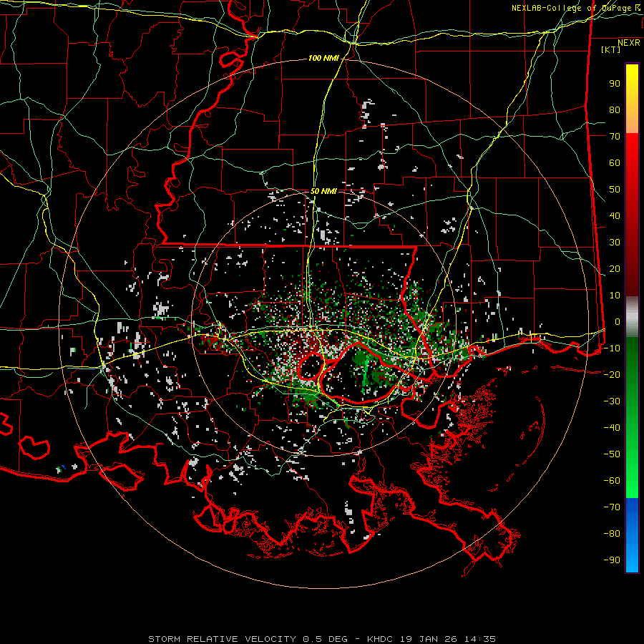This screenshot has height=644, width=644.
Task: Click the positive 40 scale value
Action: coord(615,216)
